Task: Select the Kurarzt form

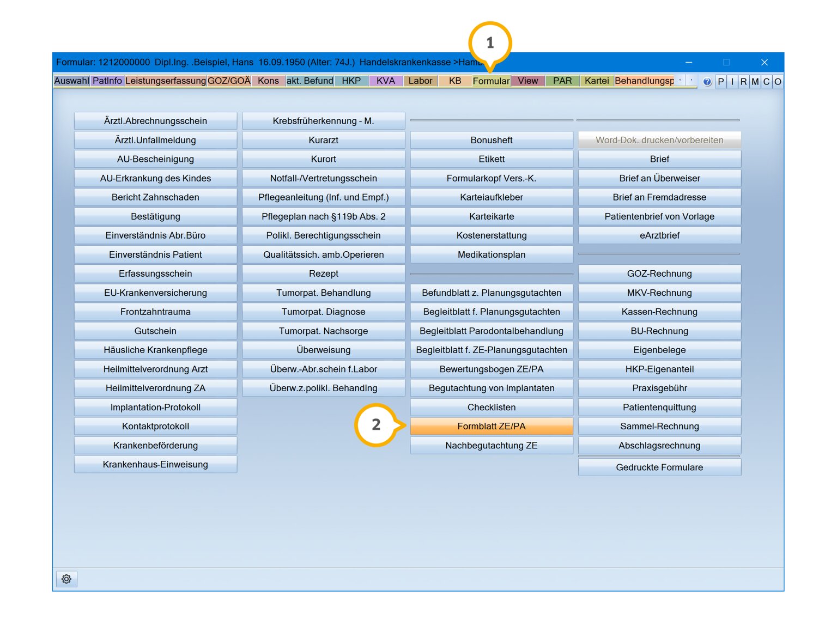Action: click(x=324, y=140)
